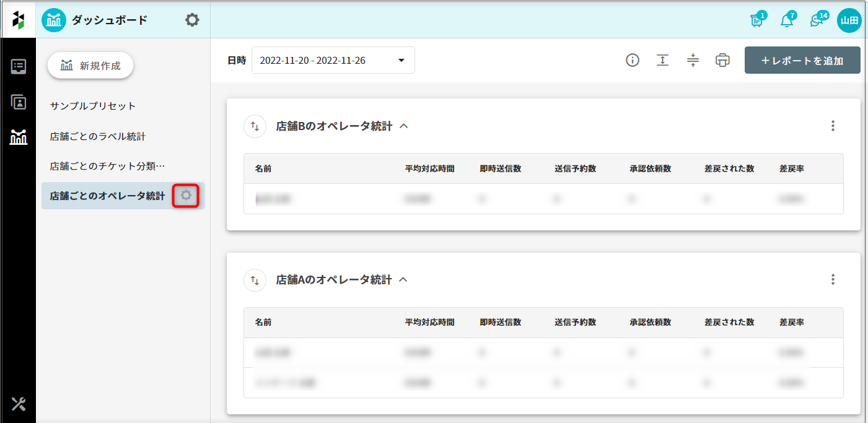Open three-dot menu for 店舗Bのオペレータ統計
This screenshot has width=868, height=423.
(833, 126)
